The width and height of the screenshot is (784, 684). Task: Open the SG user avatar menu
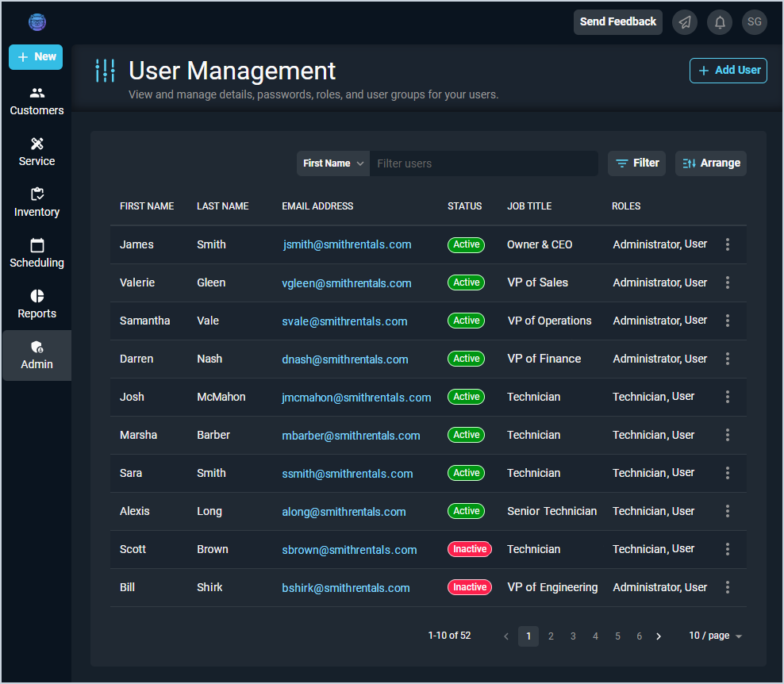pos(755,22)
